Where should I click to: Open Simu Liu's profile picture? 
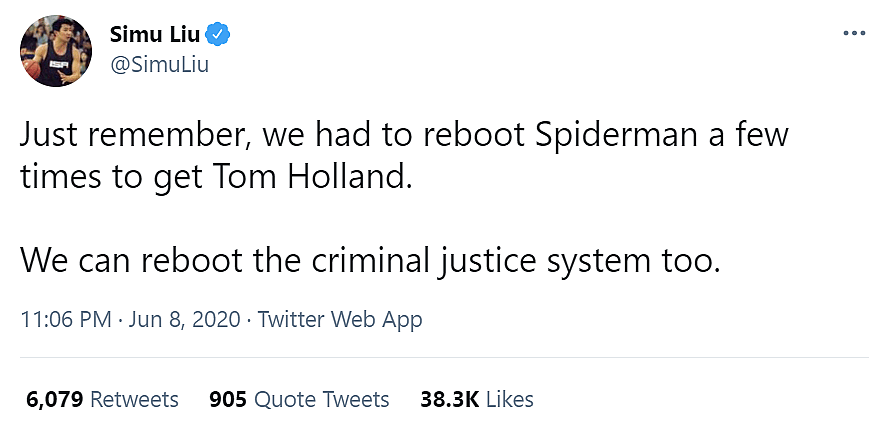tap(53, 50)
